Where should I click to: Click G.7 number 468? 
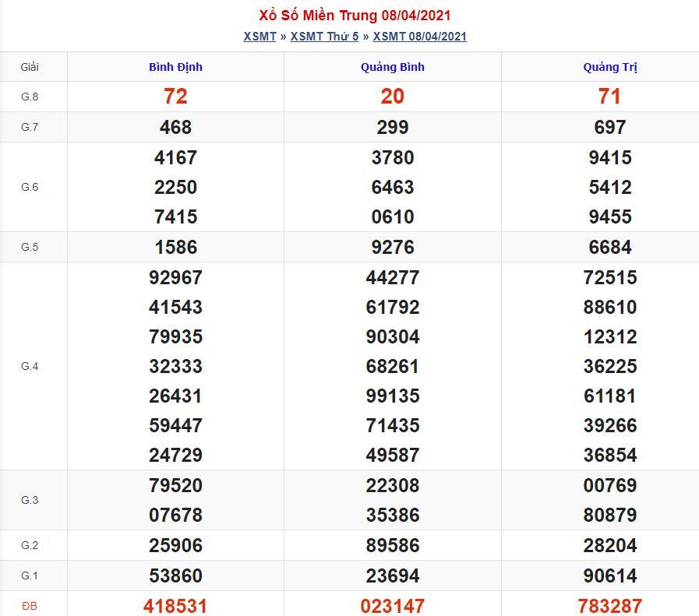click(175, 128)
